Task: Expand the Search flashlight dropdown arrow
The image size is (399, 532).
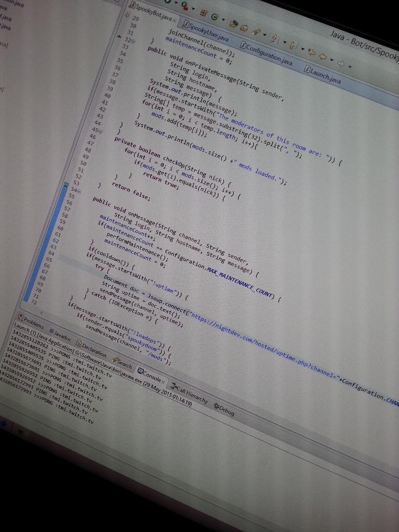Action: [x=264, y=34]
